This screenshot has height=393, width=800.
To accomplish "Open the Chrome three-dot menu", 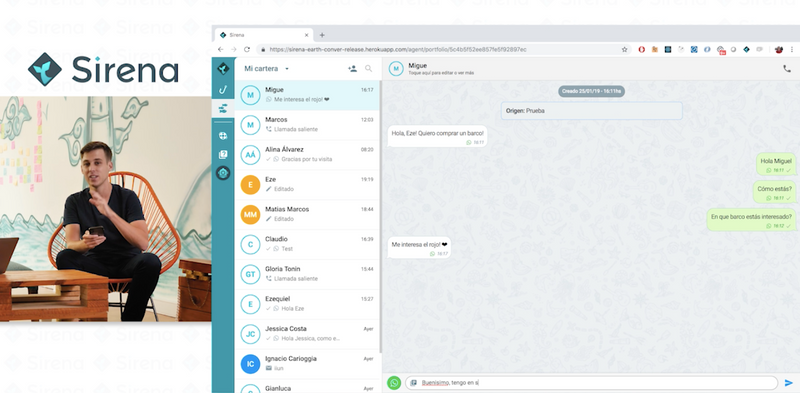I will pyautogui.click(x=792, y=50).
